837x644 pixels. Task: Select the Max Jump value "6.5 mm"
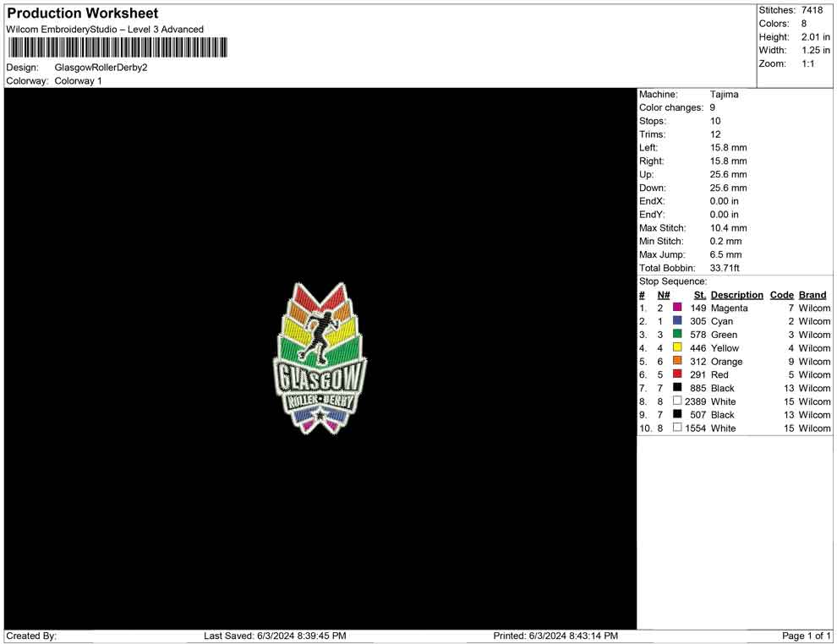coord(726,254)
